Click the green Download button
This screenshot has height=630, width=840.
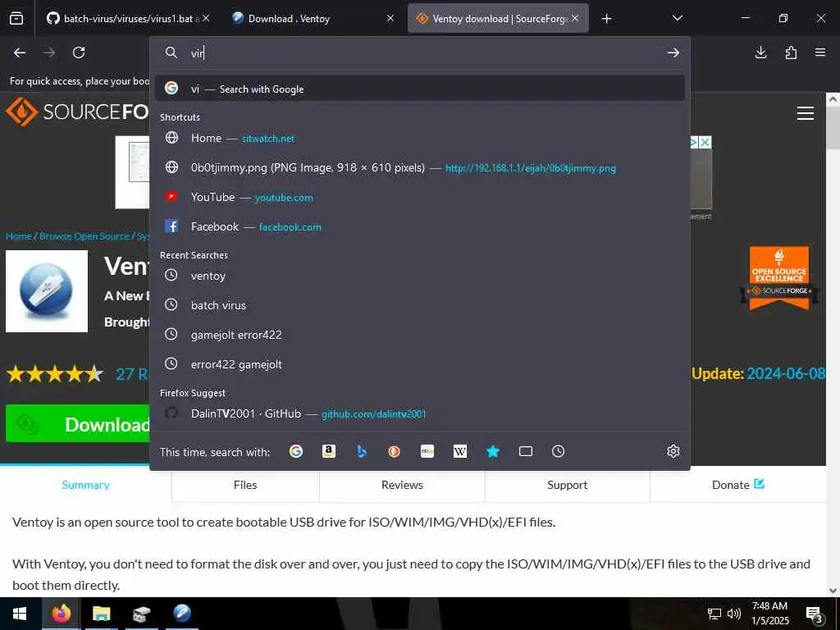click(78, 424)
